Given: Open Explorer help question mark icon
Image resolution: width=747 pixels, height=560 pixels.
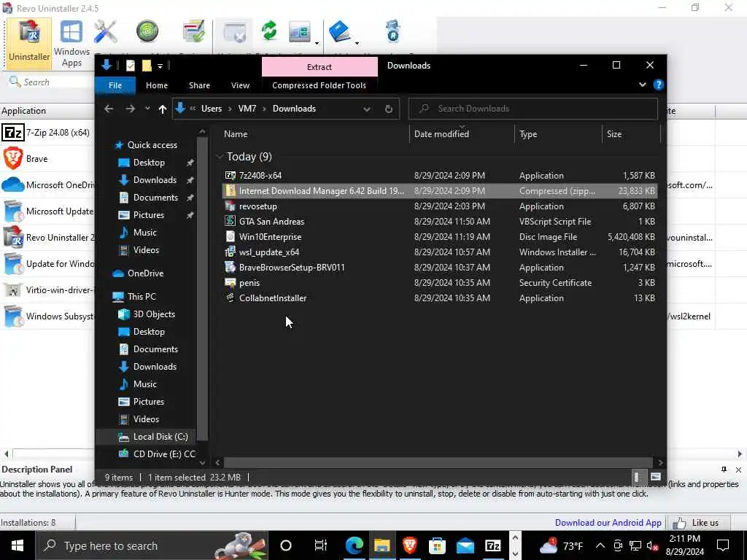Looking at the screenshot, I should point(659,85).
